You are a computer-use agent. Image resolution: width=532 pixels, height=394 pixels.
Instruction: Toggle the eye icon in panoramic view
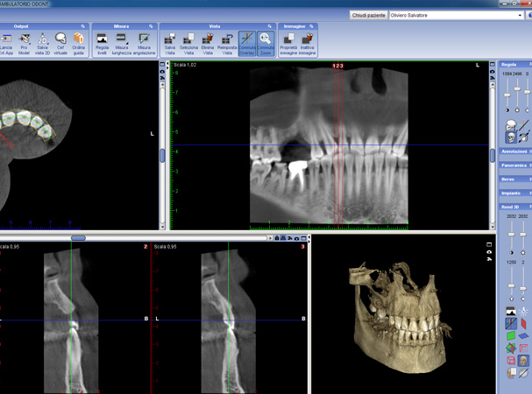(492, 71)
